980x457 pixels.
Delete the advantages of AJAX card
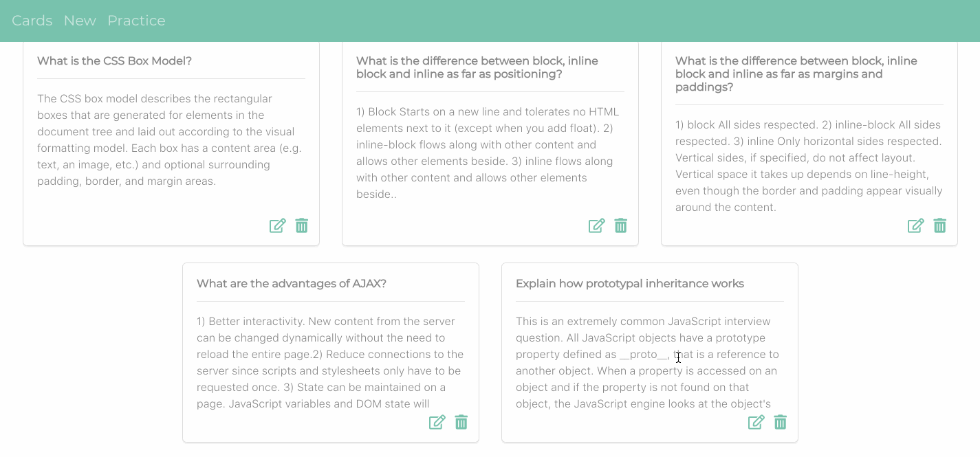coord(461,422)
